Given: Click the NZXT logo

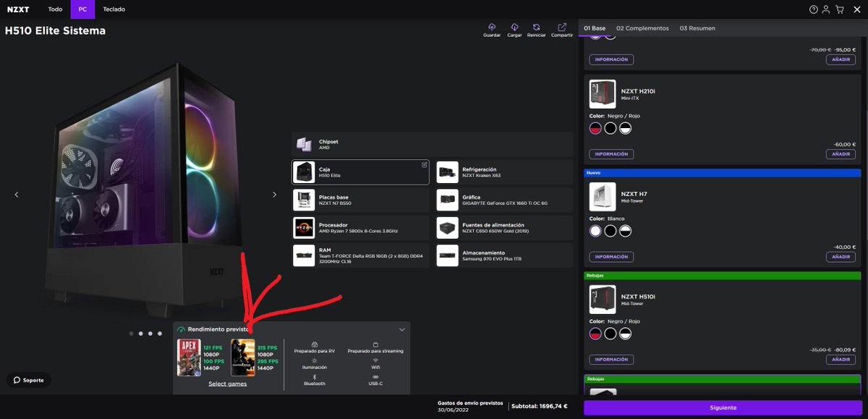Looking at the screenshot, I should click(x=18, y=9).
